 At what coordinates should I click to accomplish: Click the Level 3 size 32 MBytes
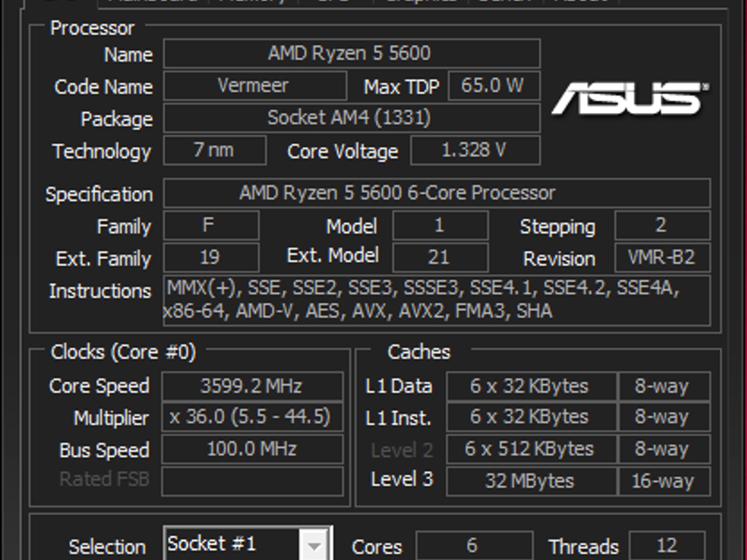[531, 481]
